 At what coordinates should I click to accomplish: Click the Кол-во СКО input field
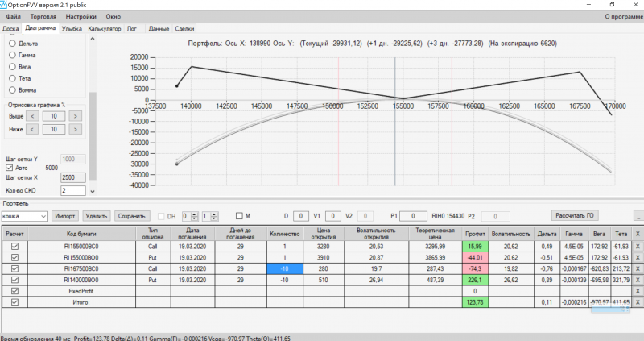tap(73, 190)
